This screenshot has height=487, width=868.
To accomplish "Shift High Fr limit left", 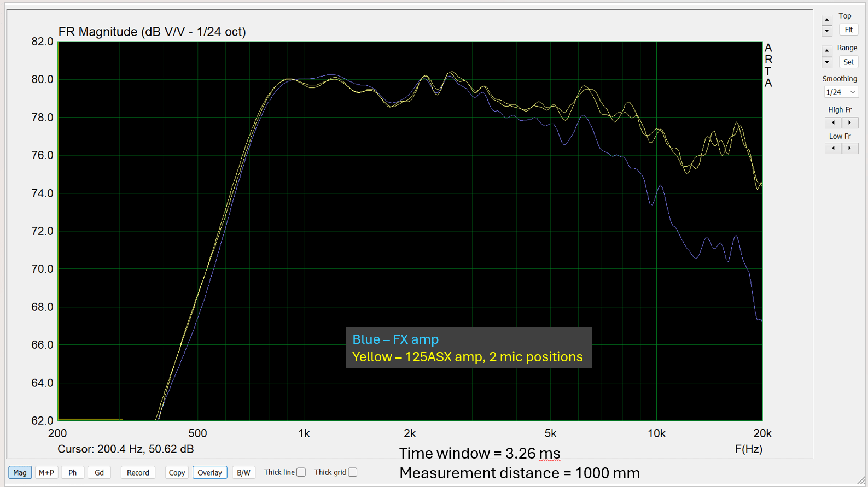I will pyautogui.click(x=833, y=122).
